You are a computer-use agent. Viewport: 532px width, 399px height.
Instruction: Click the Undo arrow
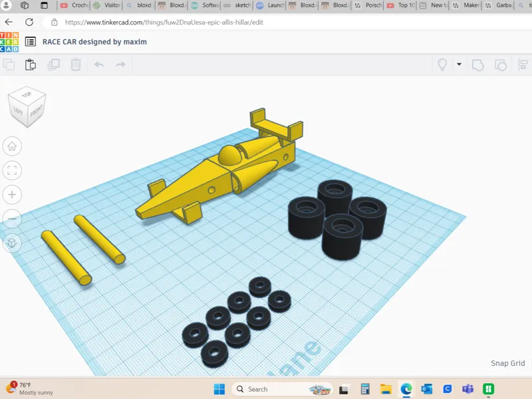pos(99,65)
